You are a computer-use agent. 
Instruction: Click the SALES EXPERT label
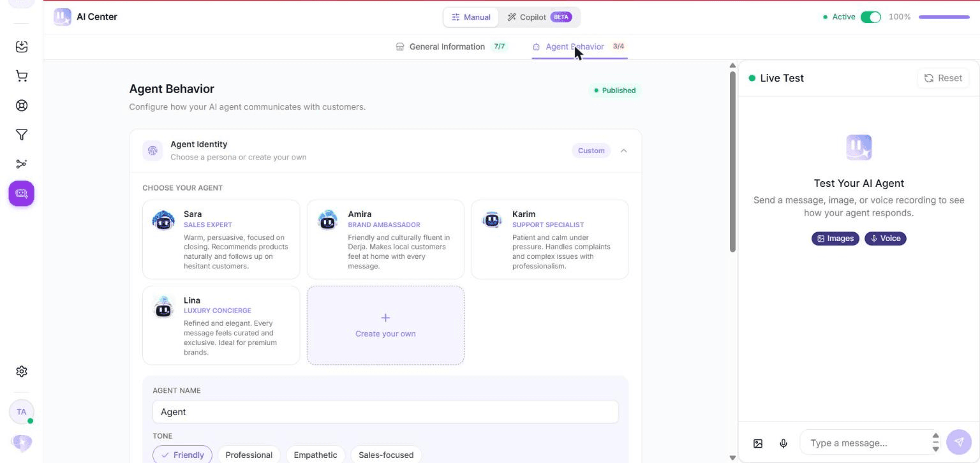(x=208, y=224)
